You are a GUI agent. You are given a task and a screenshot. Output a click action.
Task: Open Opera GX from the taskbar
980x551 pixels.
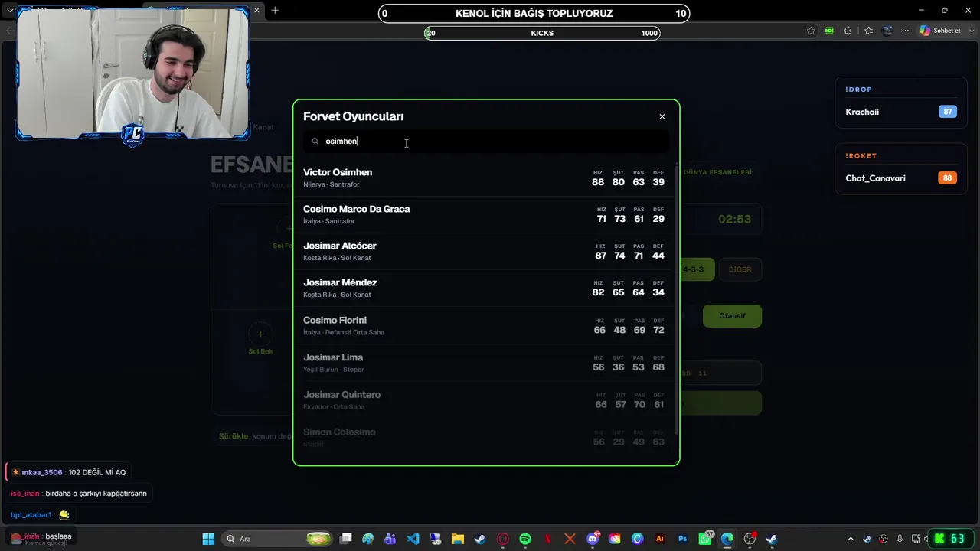pyautogui.click(x=503, y=539)
